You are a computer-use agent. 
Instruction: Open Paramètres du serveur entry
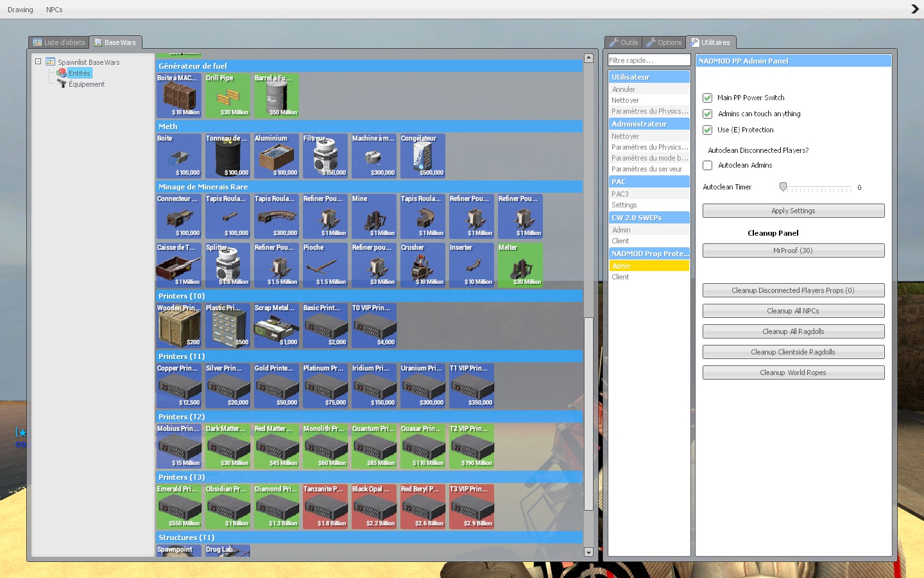649,170
